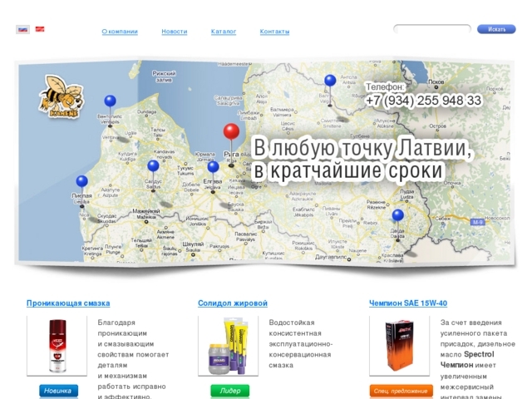
Task: Select the red second flag language icon
Action: click(40, 29)
